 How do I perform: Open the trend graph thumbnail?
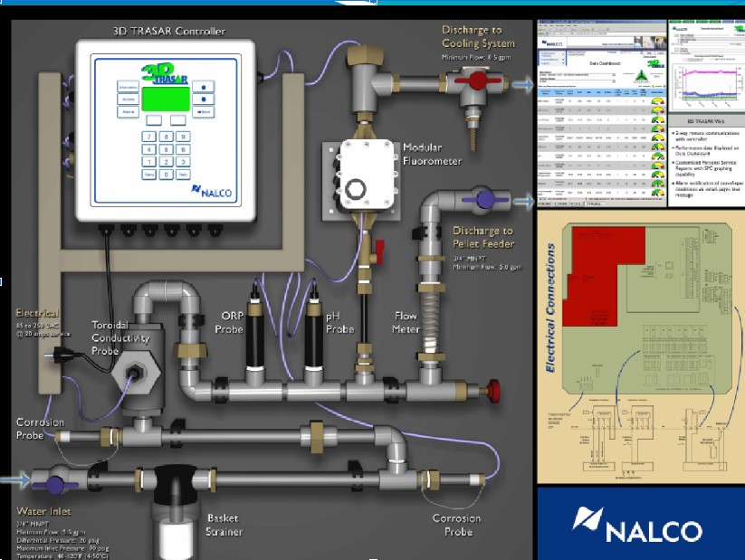tap(706, 66)
